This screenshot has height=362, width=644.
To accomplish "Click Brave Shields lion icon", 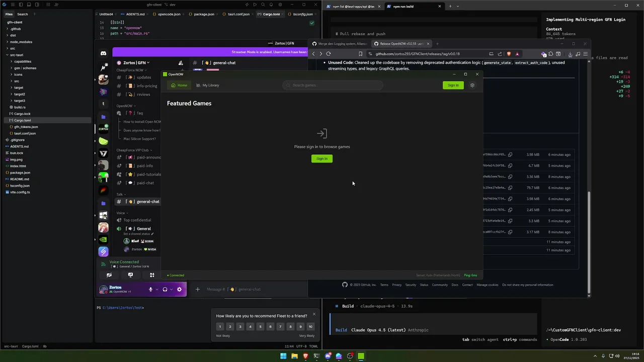I will coord(509,54).
